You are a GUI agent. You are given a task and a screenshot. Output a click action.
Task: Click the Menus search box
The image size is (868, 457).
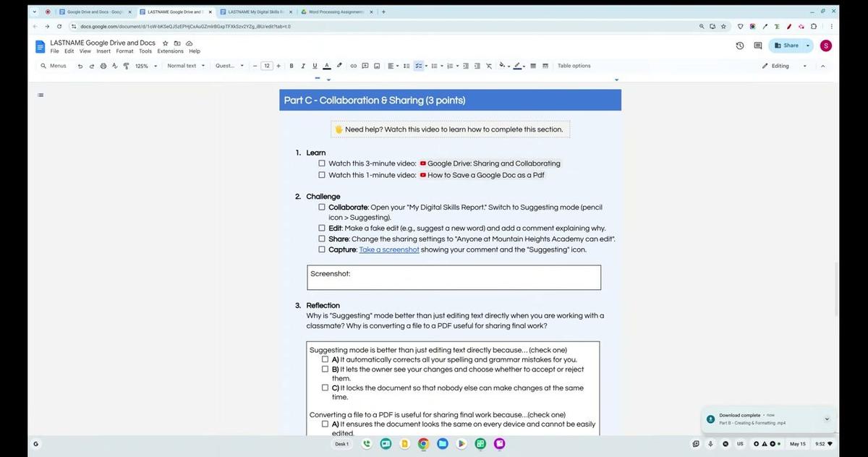coord(54,66)
